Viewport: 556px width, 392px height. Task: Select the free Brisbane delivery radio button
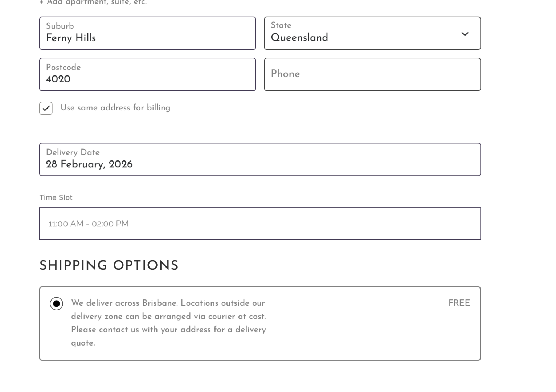pos(56,303)
